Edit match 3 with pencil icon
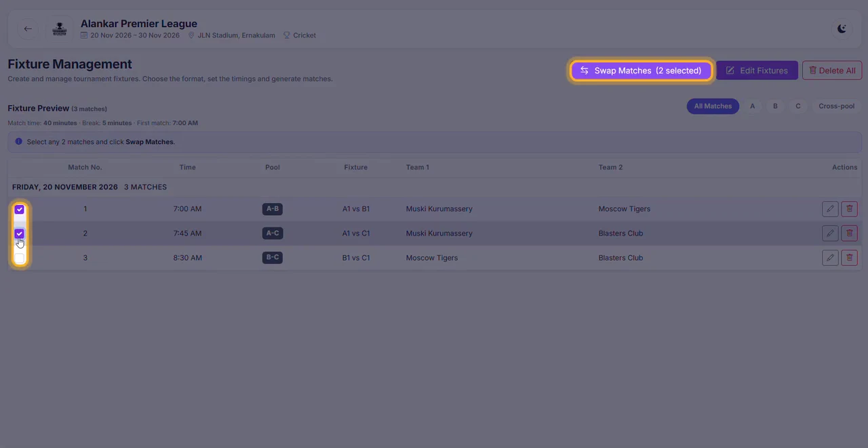Image resolution: width=868 pixels, height=448 pixels. click(830, 258)
